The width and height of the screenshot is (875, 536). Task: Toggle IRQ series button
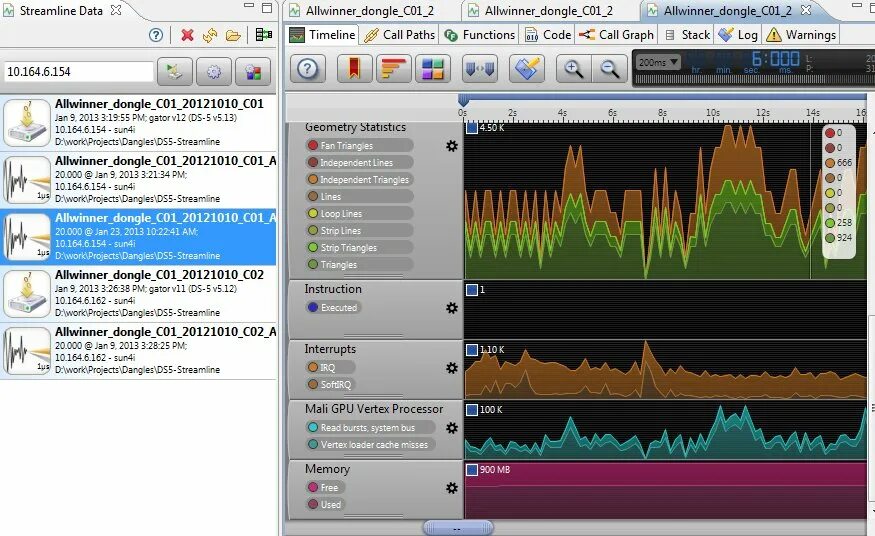(x=330, y=368)
